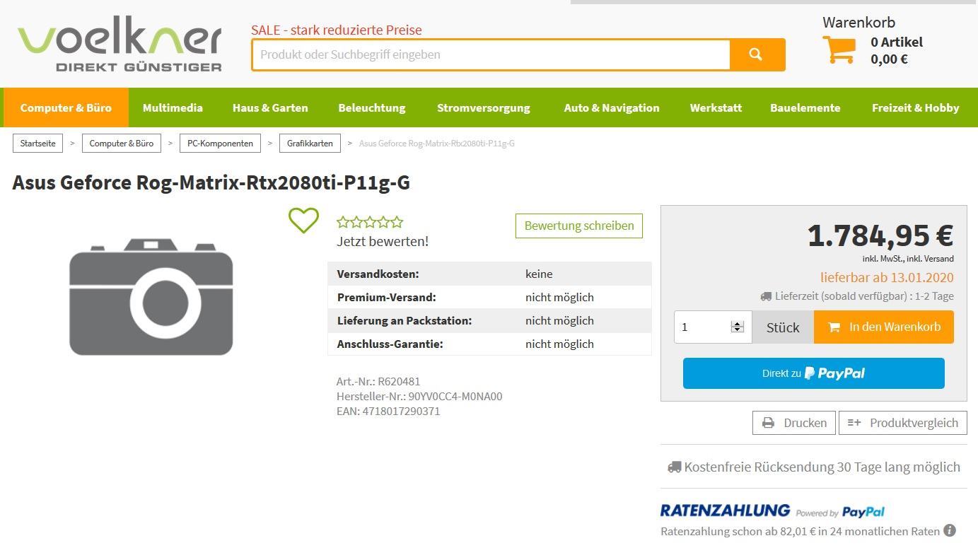The width and height of the screenshot is (978, 560).
Task: Click SALE - stark reduzierte Preise link
Action: (x=337, y=30)
